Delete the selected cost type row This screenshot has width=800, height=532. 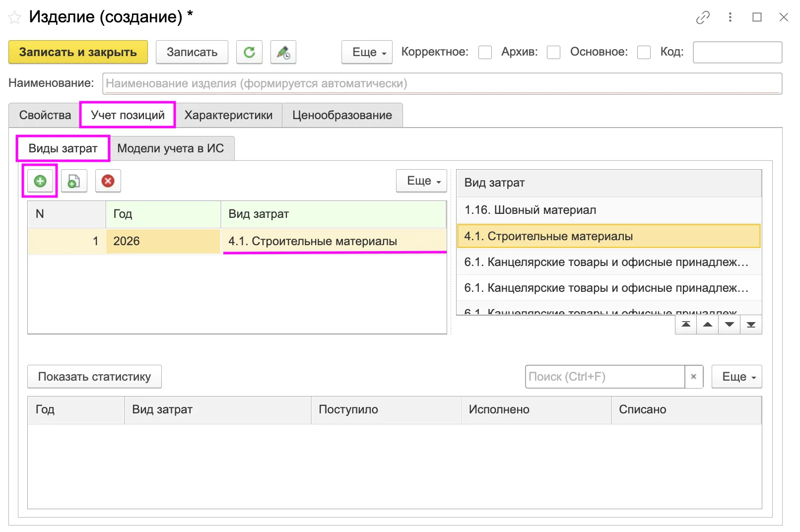(x=108, y=181)
